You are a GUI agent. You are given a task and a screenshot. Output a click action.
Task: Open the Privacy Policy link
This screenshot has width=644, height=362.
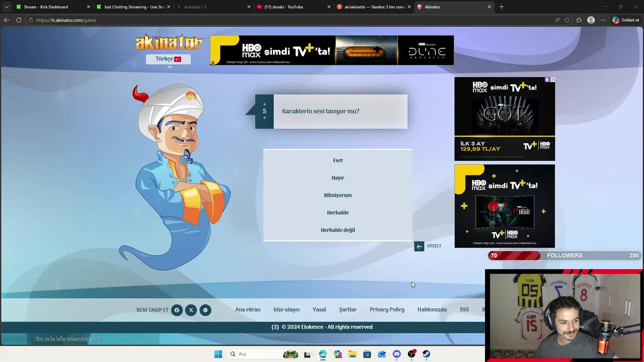387,310
